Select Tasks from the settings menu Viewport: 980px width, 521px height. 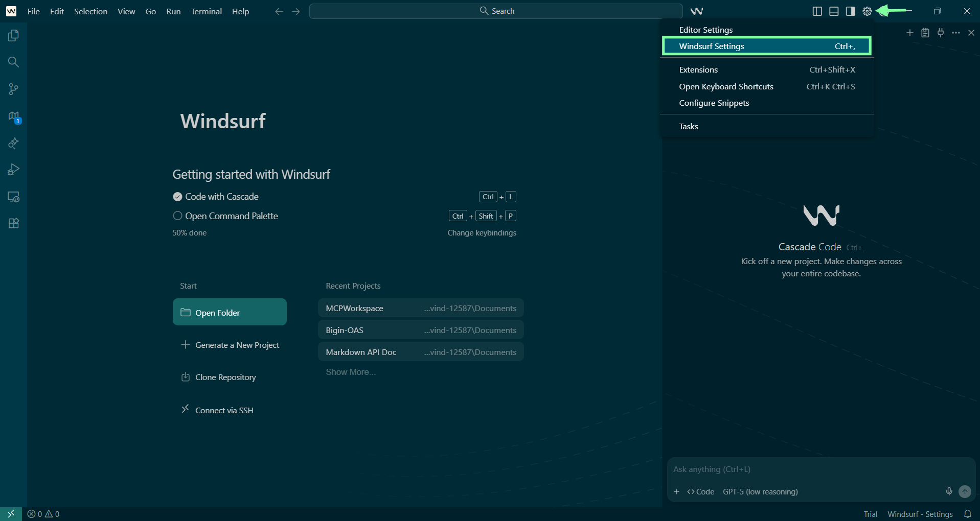pyautogui.click(x=767, y=126)
